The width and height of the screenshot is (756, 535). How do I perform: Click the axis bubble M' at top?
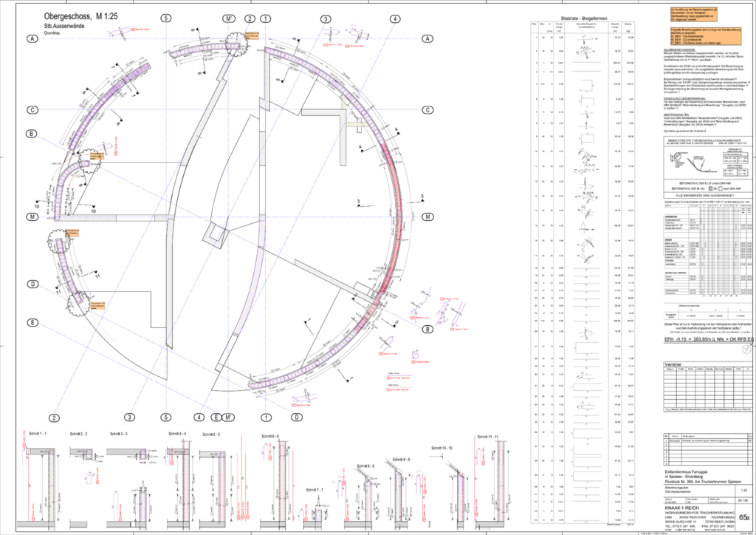[230, 18]
